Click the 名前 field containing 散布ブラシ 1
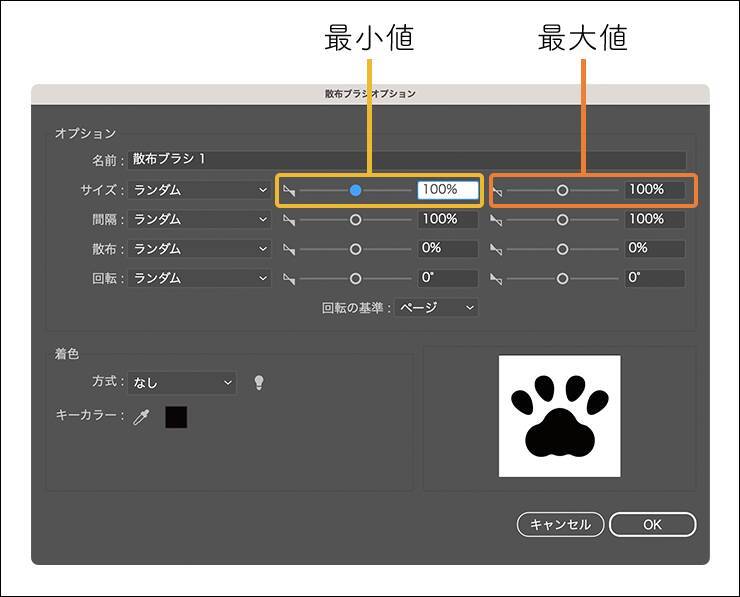This screenshot has width=740, height=597. [x=406, y=159]
